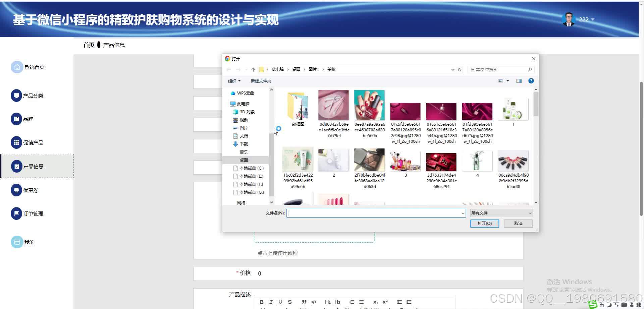Toggle italic formatting in the editor
Viewport: 644px width, 309px height.
click(x=271, y=302)
